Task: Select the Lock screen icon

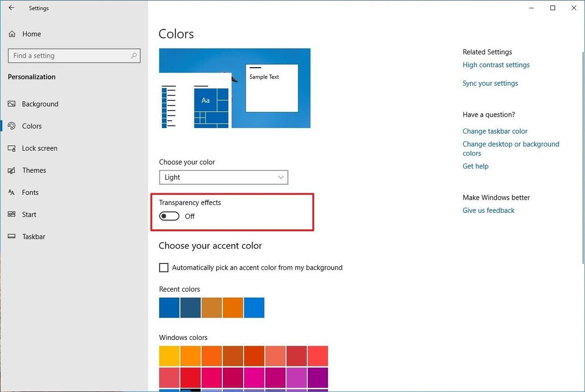Action: 11,148
